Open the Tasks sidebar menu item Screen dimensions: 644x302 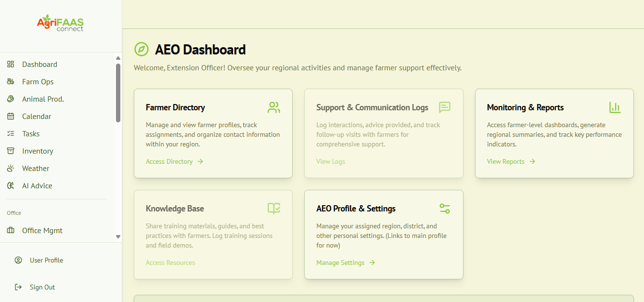[x=31, y=134]
